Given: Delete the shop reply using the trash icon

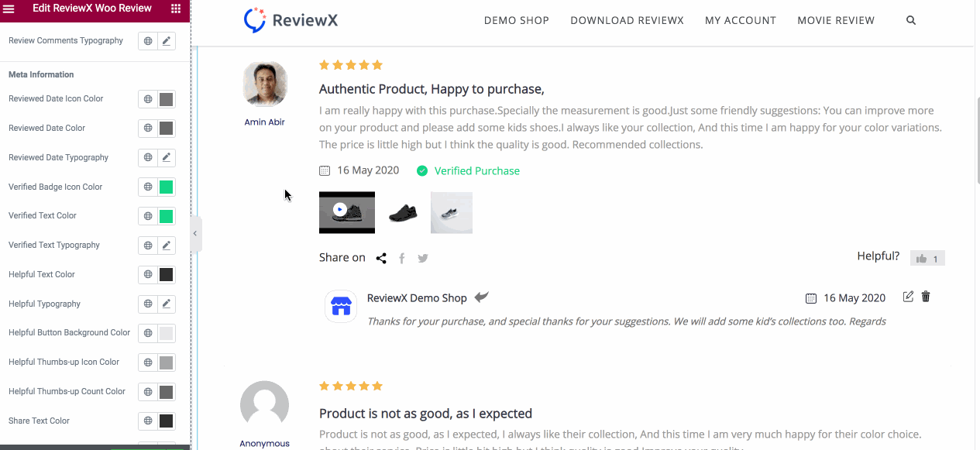Looking at the screenshot, I should tap(925, 297).
